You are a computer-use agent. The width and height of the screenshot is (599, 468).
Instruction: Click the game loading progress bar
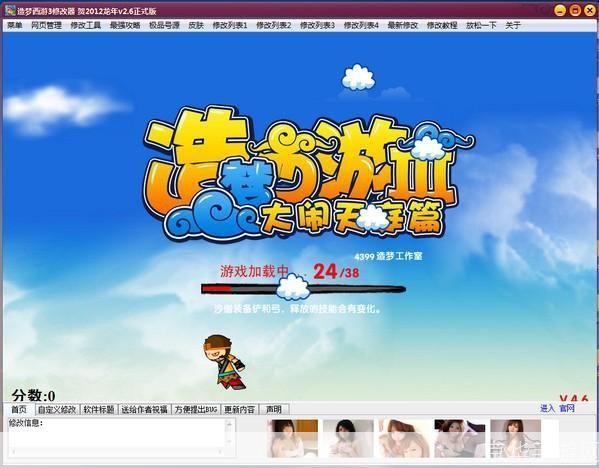(x=303, y=289)
